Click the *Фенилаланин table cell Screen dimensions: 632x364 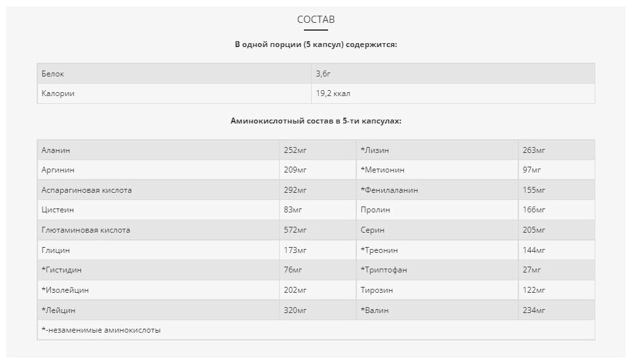pos(389,190)
